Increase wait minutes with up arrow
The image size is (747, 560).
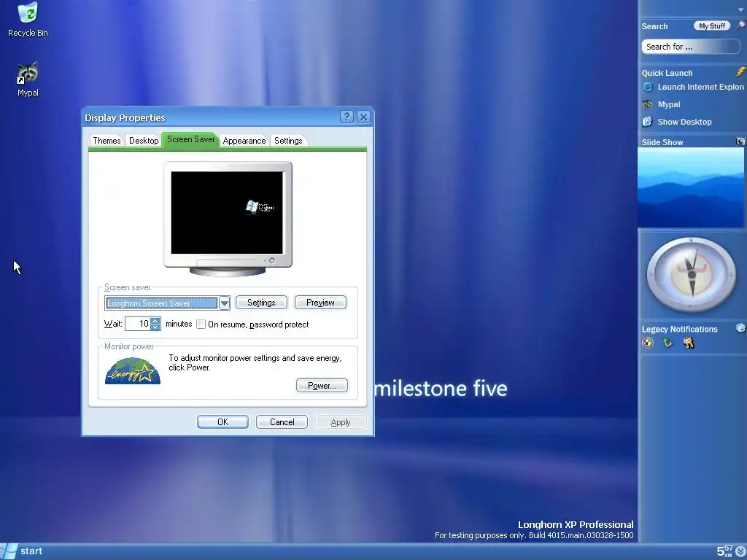(x=155, y=321)
